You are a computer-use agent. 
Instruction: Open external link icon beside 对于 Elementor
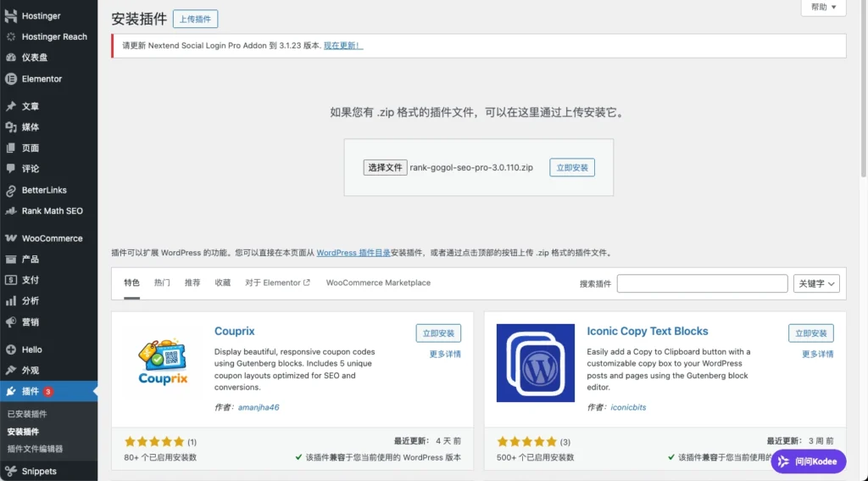[x=307, y=282]
